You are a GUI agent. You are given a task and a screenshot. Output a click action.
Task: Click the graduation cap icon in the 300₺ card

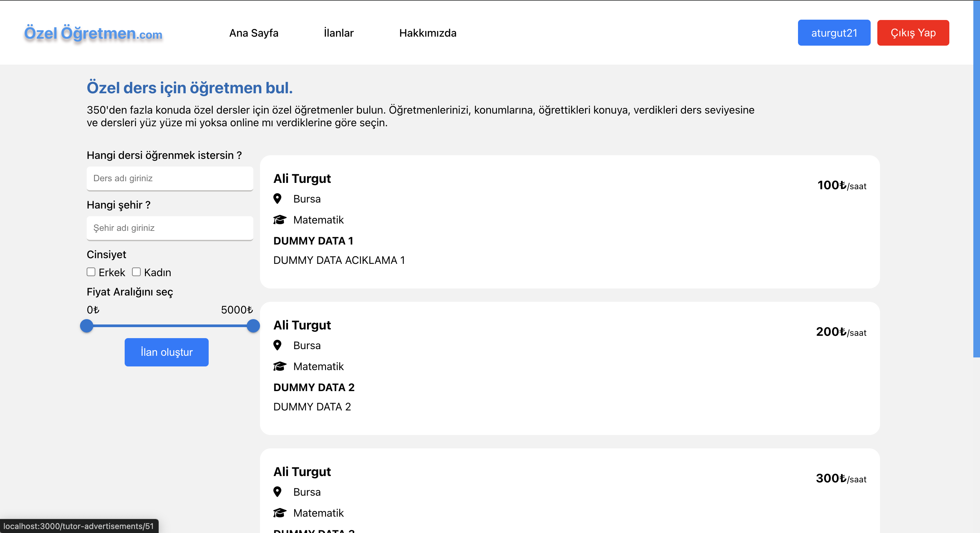(x=280, y=513)
